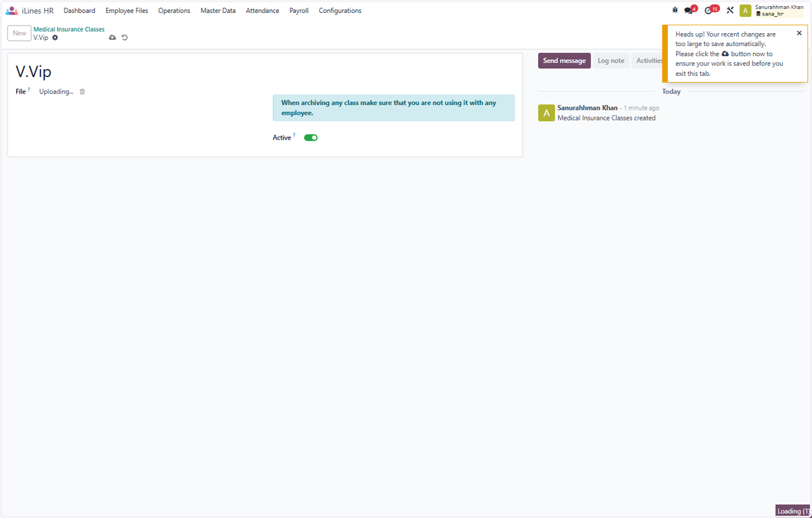Image resolution: width=812 pixels, height=518 pixels.
Task: Click the Log note button
Action: (611, 61)
